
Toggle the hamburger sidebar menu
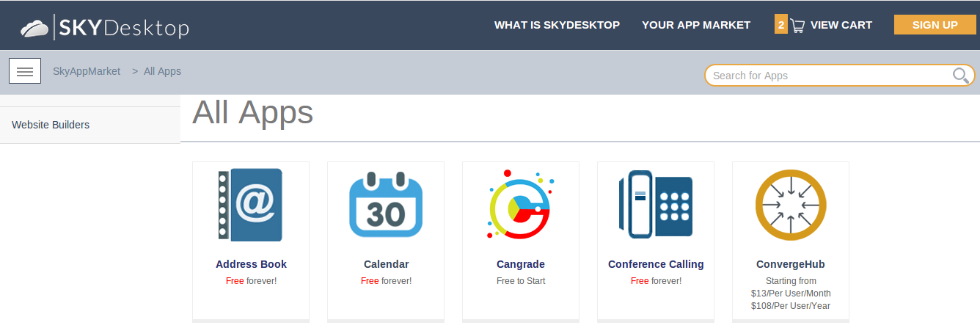(25, 71)
